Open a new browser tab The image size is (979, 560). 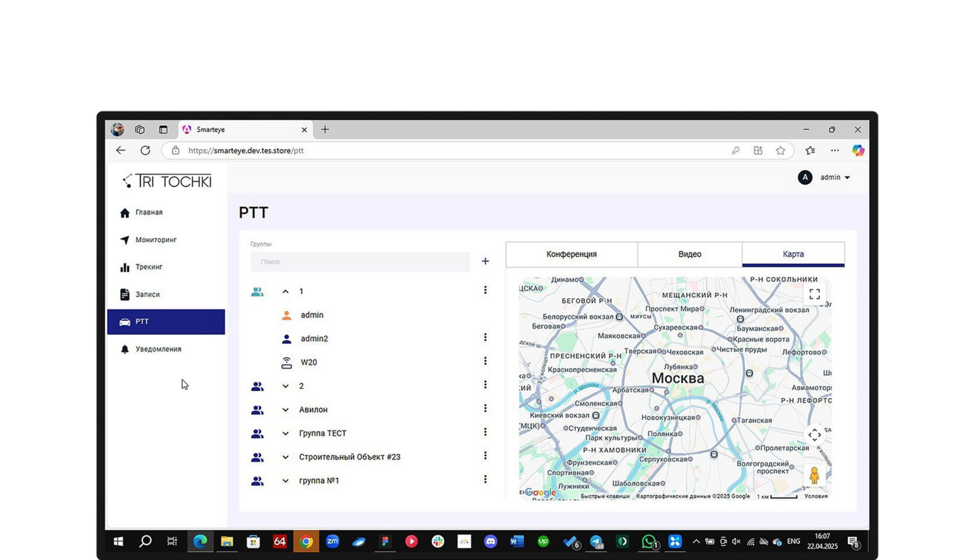tap(325, 129)
